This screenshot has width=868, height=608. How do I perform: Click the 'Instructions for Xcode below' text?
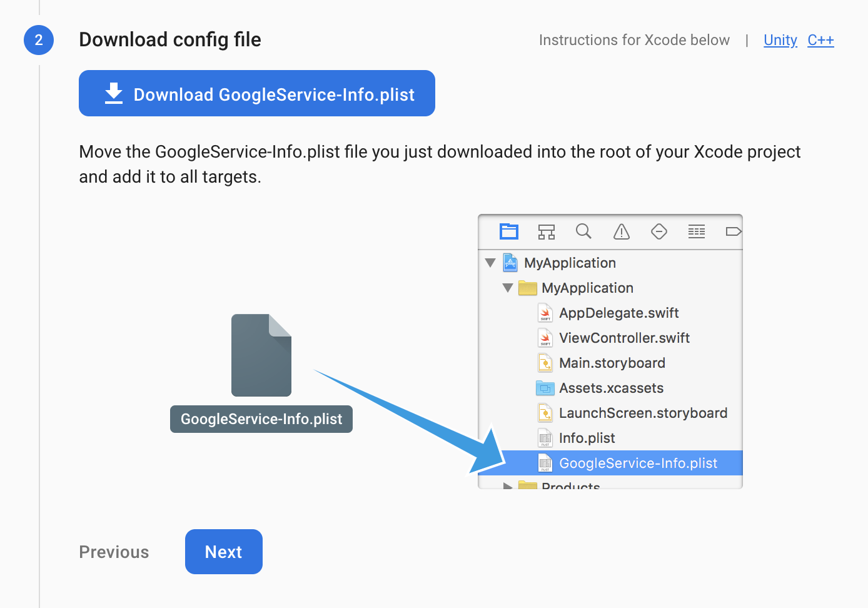[x=634, y=40]
